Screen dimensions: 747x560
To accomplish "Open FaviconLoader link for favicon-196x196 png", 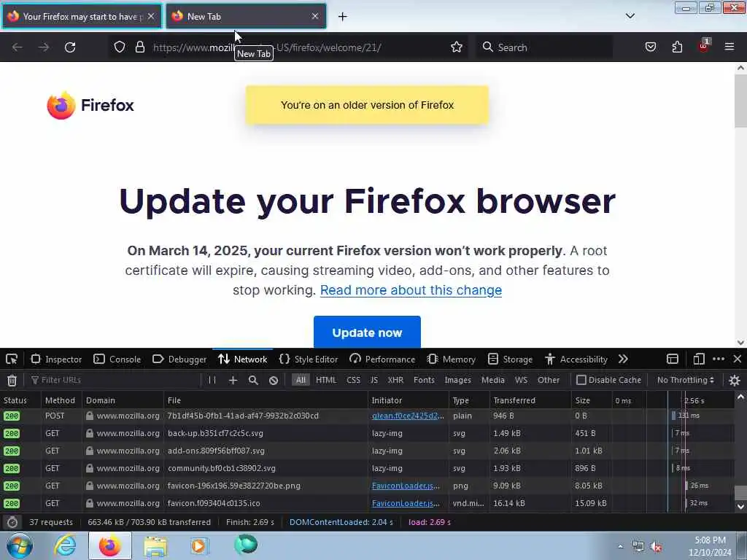I will 406,486.
